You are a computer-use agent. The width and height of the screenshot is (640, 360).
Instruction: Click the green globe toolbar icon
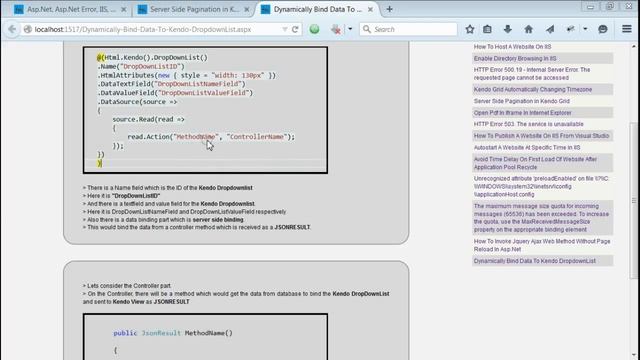click(314, 29)
